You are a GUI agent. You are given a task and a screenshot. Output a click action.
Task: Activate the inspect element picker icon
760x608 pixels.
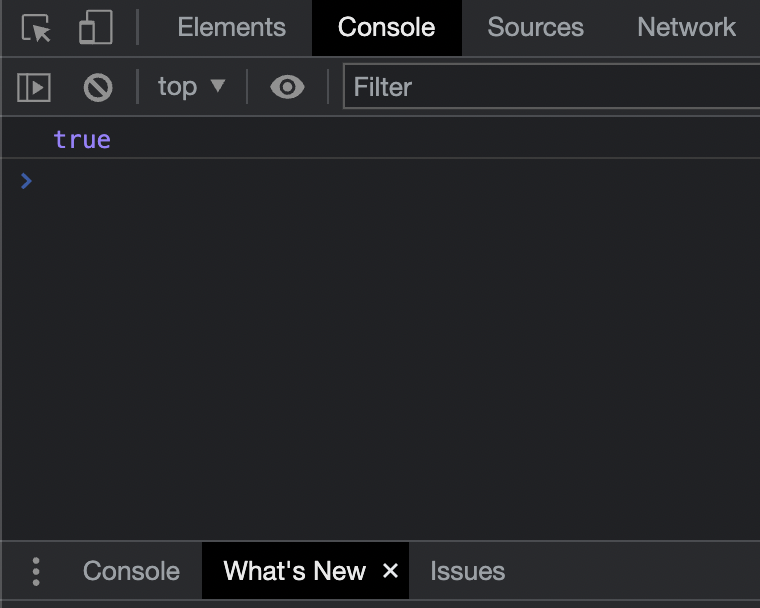point(37,28)
